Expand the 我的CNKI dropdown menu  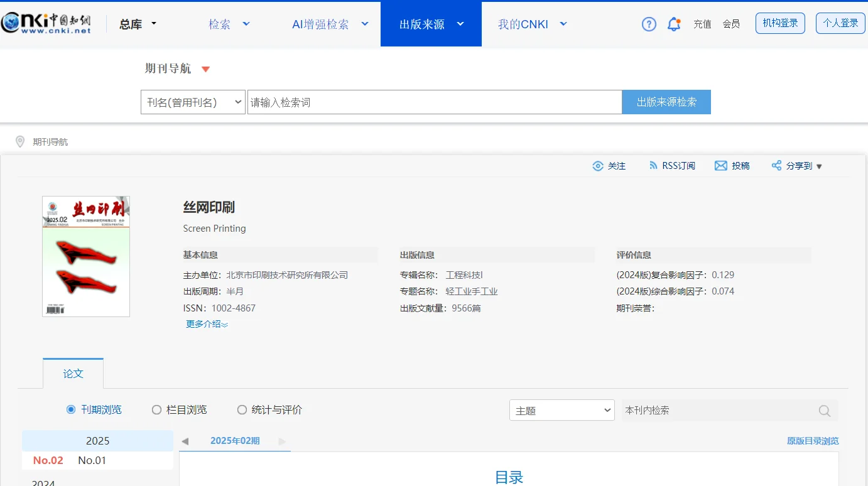pyautogui.click(x=530, y=23)
